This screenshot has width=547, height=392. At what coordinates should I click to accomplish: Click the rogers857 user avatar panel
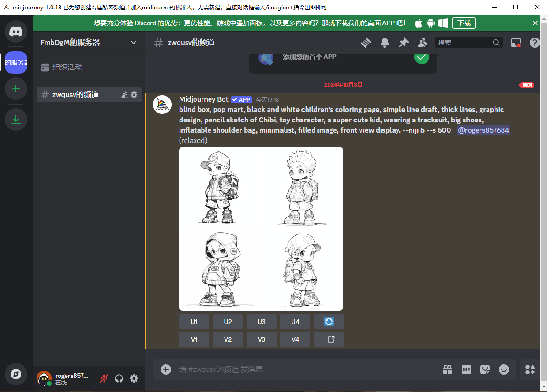[65, 379]
